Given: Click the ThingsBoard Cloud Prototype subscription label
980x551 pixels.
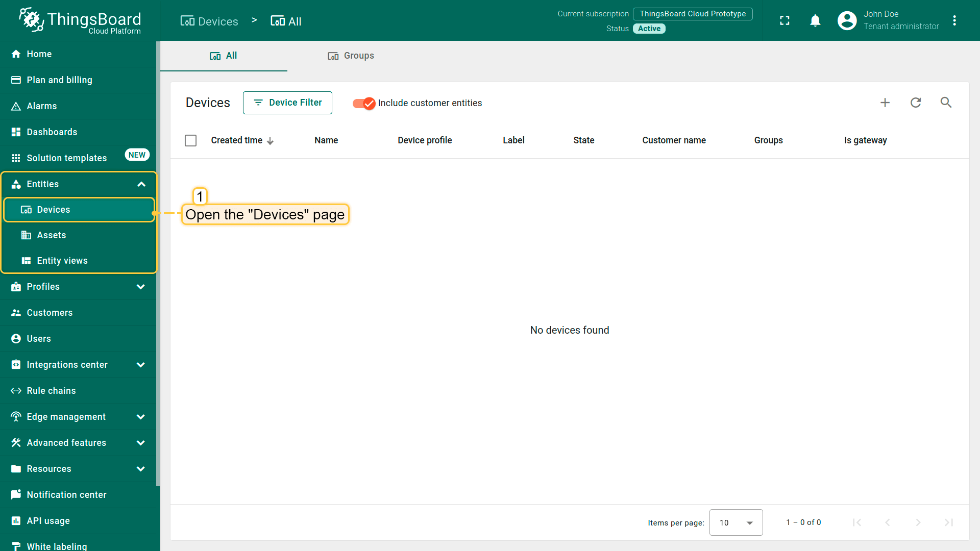Looking at the screenshot, I should [x=693, y=13].
